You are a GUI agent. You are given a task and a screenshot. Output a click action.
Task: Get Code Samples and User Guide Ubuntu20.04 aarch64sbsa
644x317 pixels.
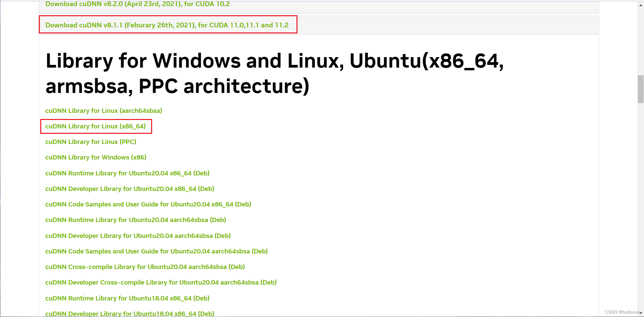point(157,251)
